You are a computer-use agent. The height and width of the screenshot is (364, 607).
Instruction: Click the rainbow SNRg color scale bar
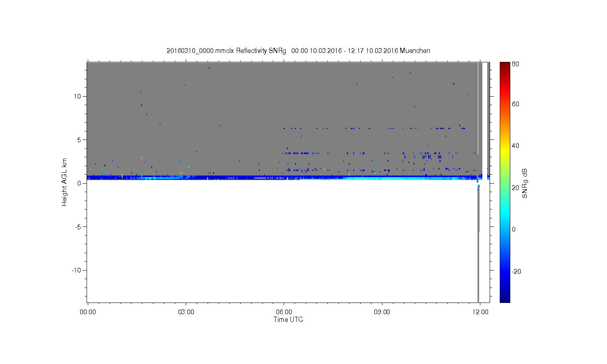tap(505, 182)
